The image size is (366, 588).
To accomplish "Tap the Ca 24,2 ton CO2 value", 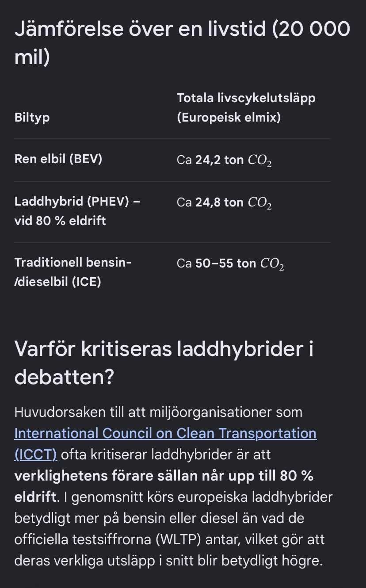I will pos(224,160).
